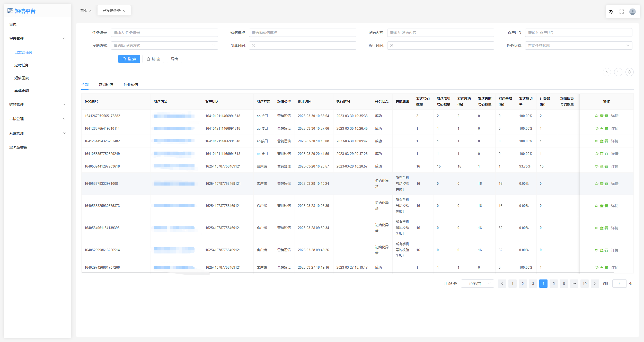Image resolution: width=644 pixels, height=342 pixels.
Task: Click the 客户UID input field
Action: click(x=579, y=33)
